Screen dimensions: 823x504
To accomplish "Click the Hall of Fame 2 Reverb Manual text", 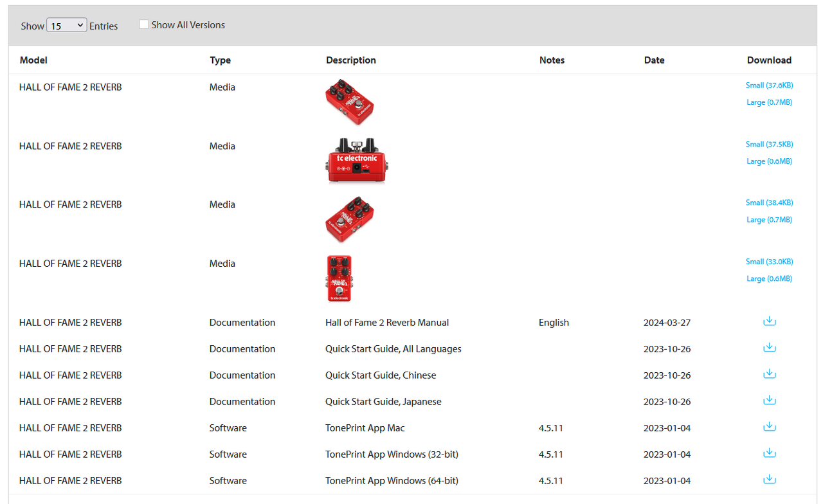I will point(387,323).
